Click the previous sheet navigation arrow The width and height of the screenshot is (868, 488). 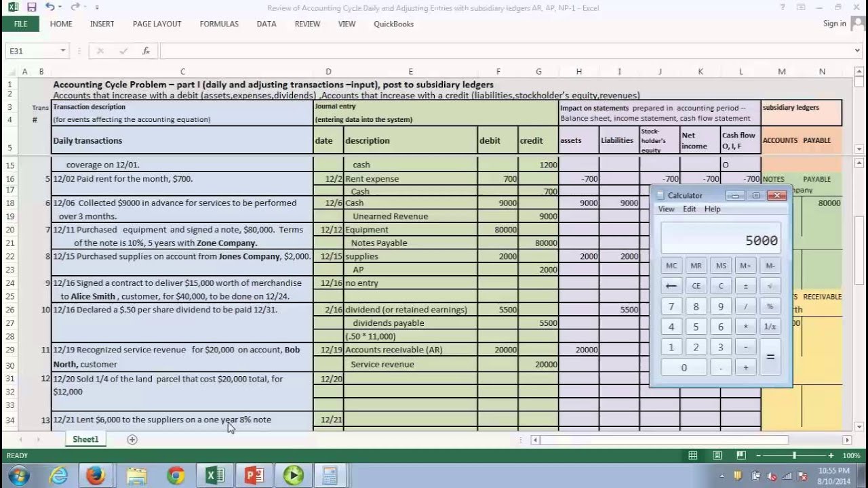pyautogui.click(x=20, y=439)
